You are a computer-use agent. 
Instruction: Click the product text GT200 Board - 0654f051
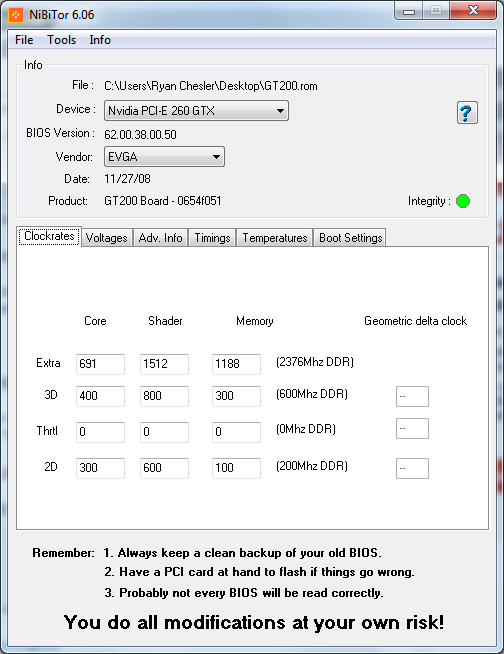(x=163, y=201)
